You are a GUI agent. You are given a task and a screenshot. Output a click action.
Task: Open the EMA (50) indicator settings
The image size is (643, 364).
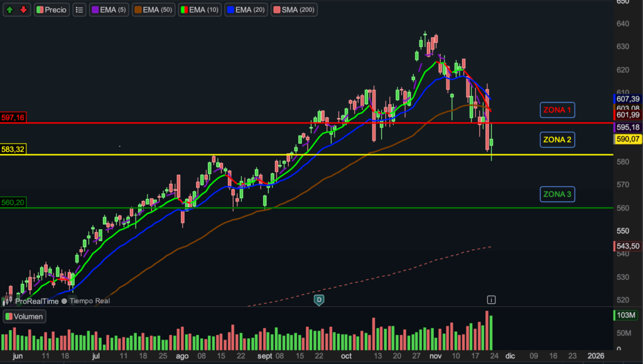pos(153,9)
